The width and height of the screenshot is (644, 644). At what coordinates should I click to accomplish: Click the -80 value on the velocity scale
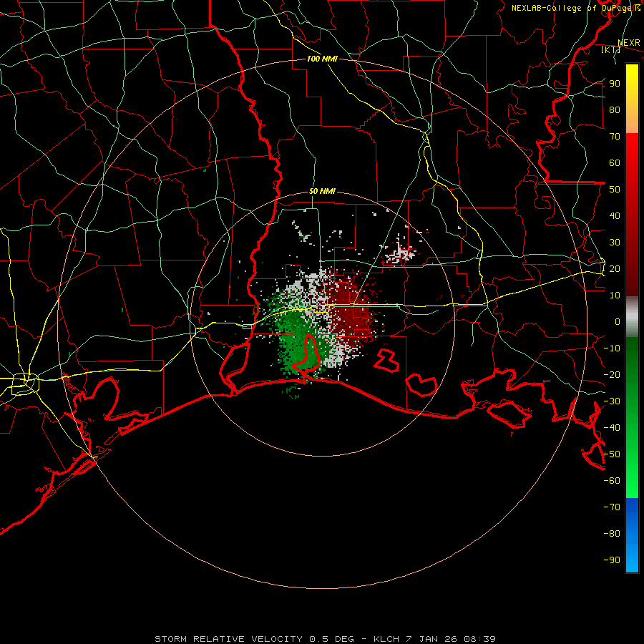(x=612, y=534)
